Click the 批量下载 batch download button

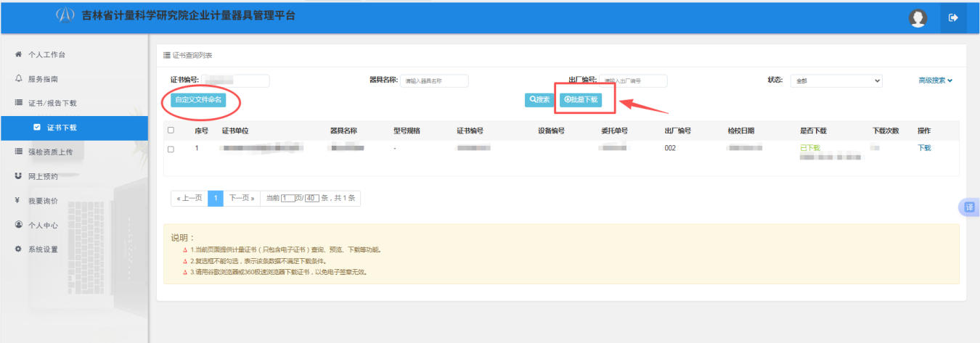[581, 99]
